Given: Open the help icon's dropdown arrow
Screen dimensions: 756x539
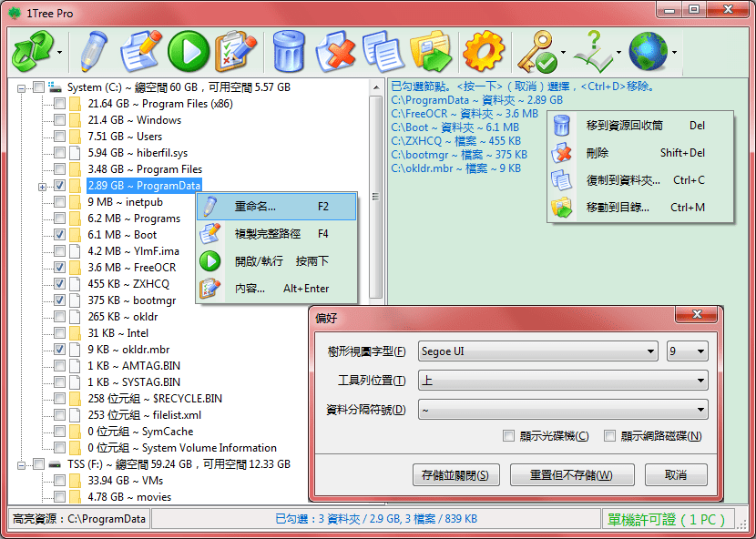Looking at the screenshot, I should pyautogui.click(x=618, y=52).
